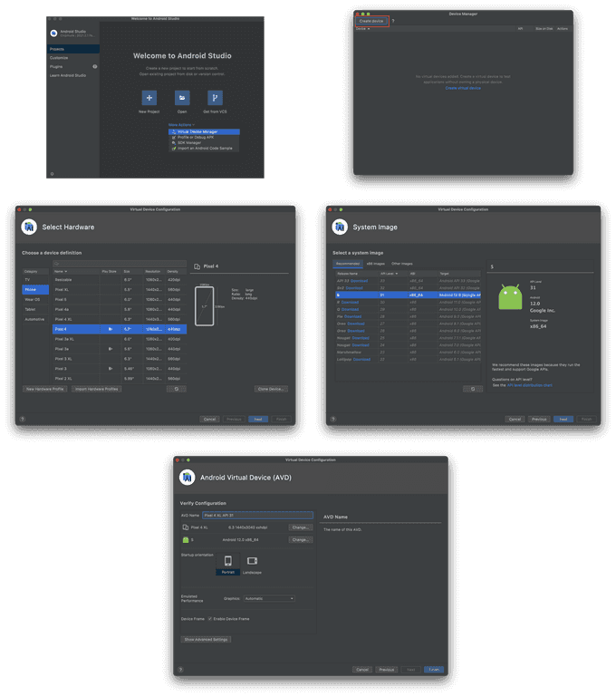Click help icon in AVD verify dialog
This screenshot has width=616, height=696.
point(180,670)
